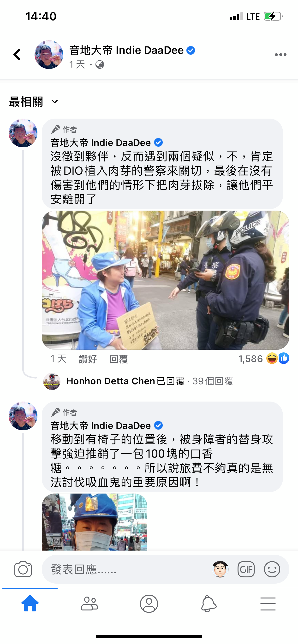The image size is (298, 644).
Task: Open the notifications bell tab
Action: (209, 604)
